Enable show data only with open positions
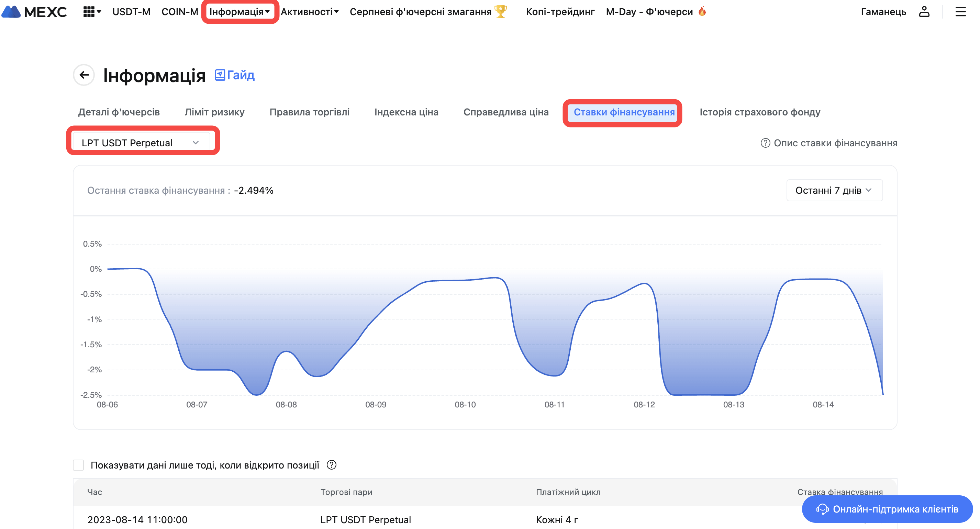 78,465
